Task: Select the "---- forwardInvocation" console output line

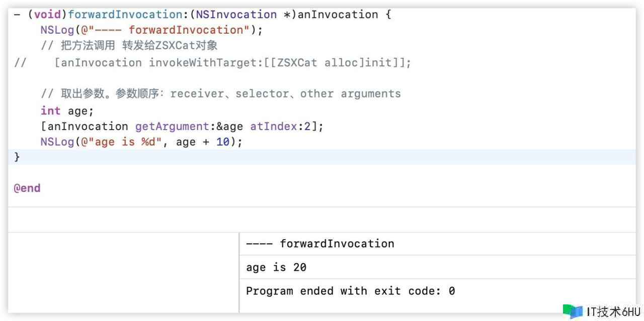Action: 320,244
